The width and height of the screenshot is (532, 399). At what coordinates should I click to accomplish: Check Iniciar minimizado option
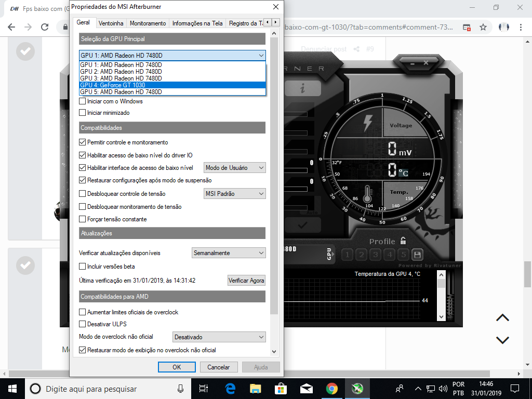coord(82,113)
